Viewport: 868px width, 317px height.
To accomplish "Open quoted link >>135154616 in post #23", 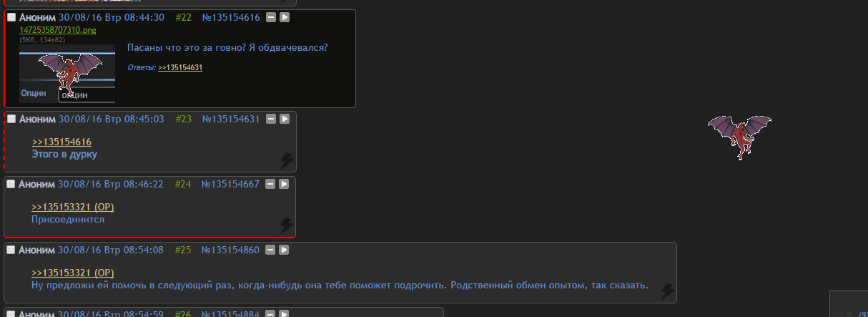I will tap(61, 142).
